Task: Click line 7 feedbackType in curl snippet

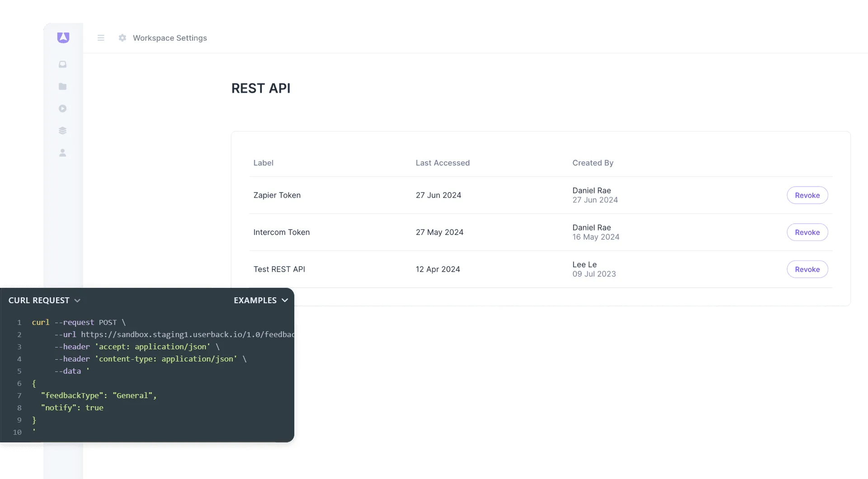Action: [75, 395]
